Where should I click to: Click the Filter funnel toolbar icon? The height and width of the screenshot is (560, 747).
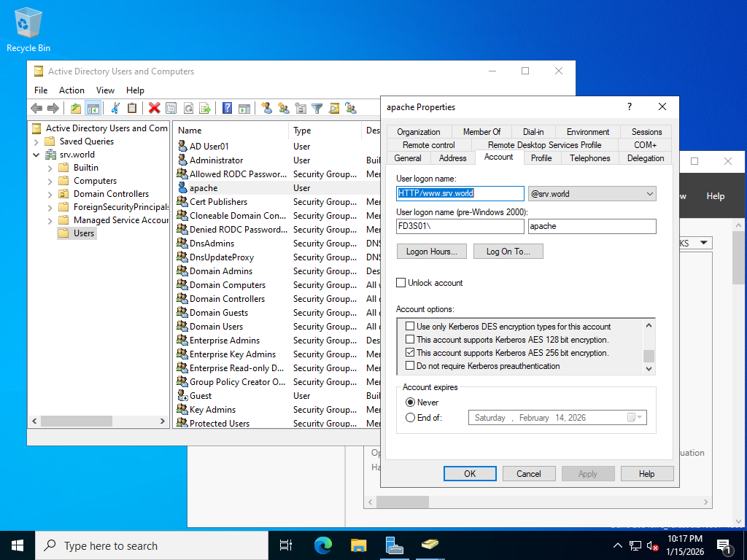point(317,108)
